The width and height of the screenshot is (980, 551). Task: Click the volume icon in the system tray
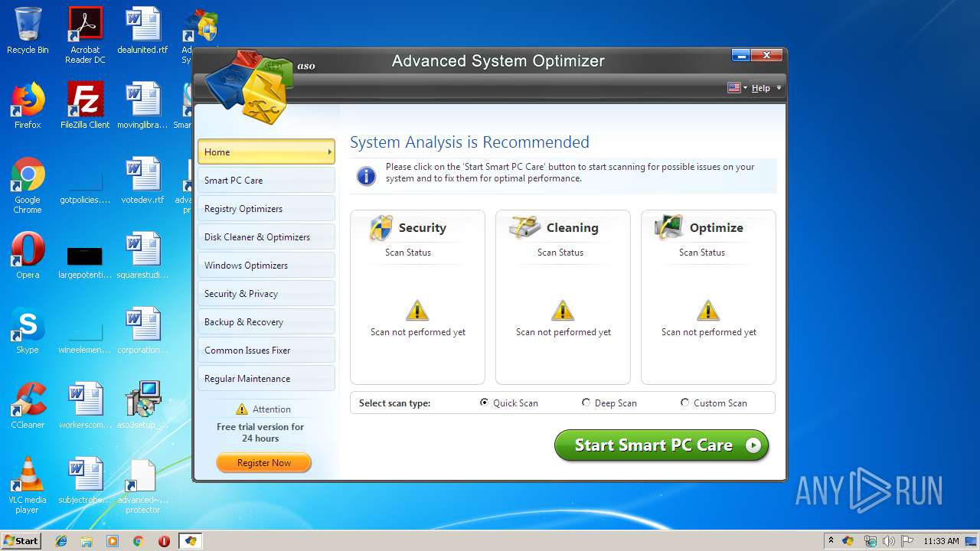[x=888, y=541]
